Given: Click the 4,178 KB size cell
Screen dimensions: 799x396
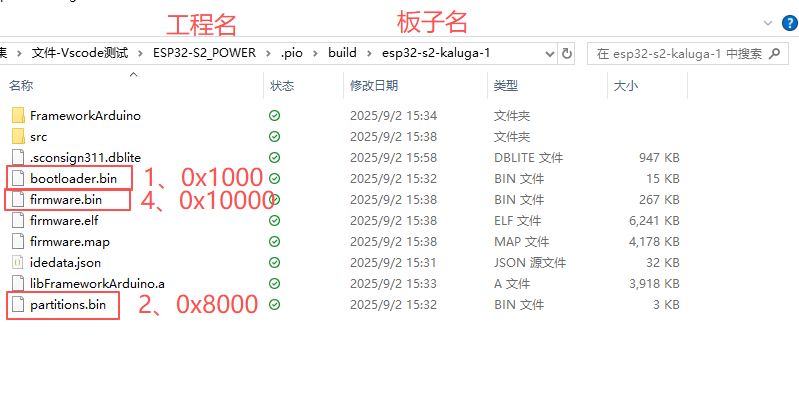Looking at the screenshot, I should pyautogui.click(x=654, y=242).
